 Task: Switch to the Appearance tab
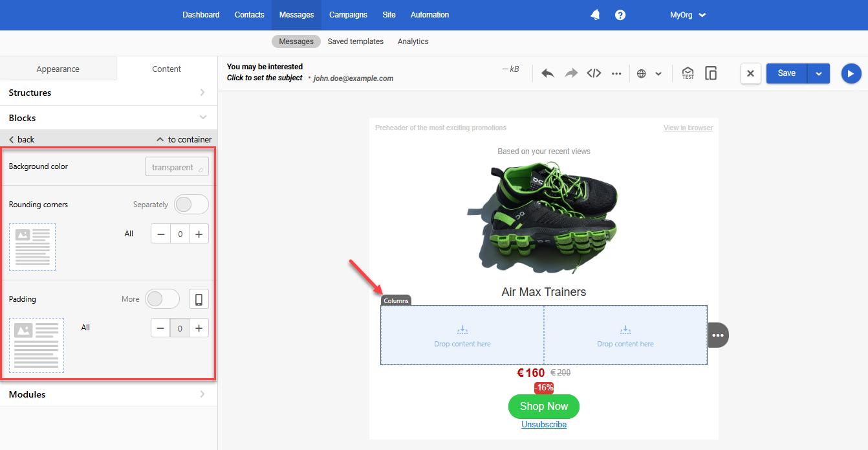click(58, 69)
